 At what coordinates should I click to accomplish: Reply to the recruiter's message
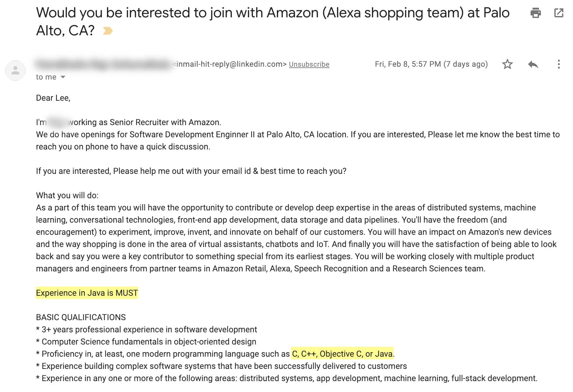533,64
